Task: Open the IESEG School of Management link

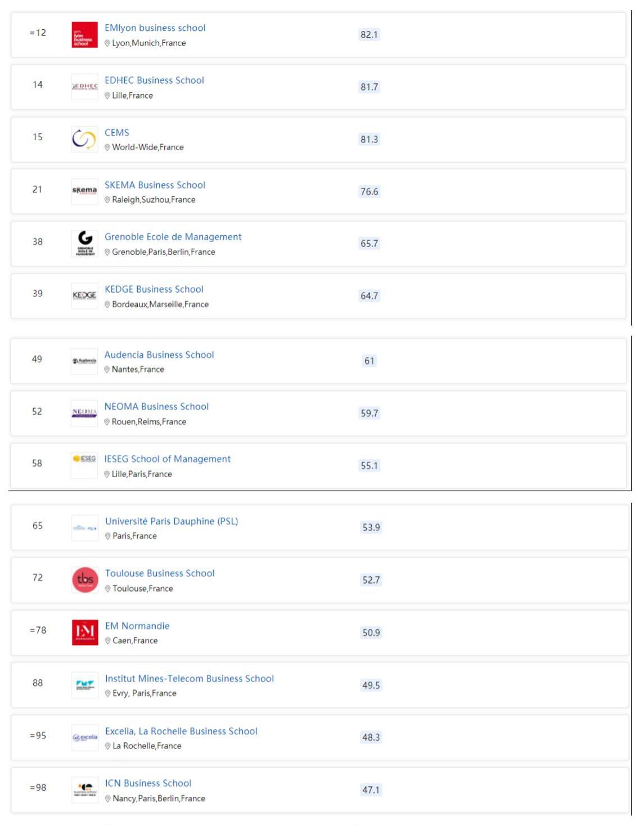Action: click(x=168, y=459)
